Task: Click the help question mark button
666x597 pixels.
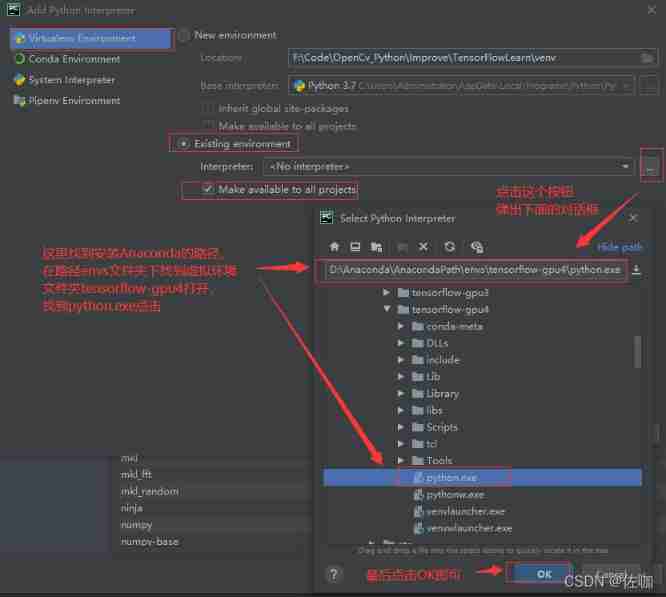Action: [x=332, y=574]
